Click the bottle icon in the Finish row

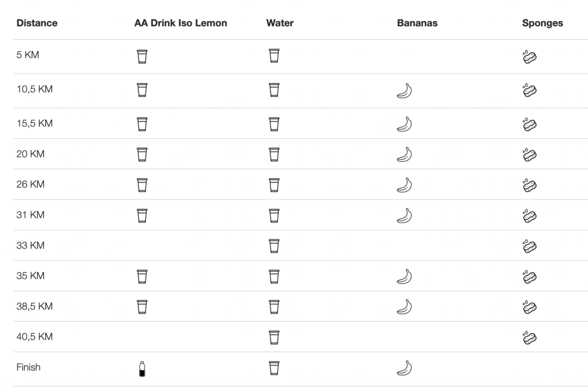coord(142,369)
